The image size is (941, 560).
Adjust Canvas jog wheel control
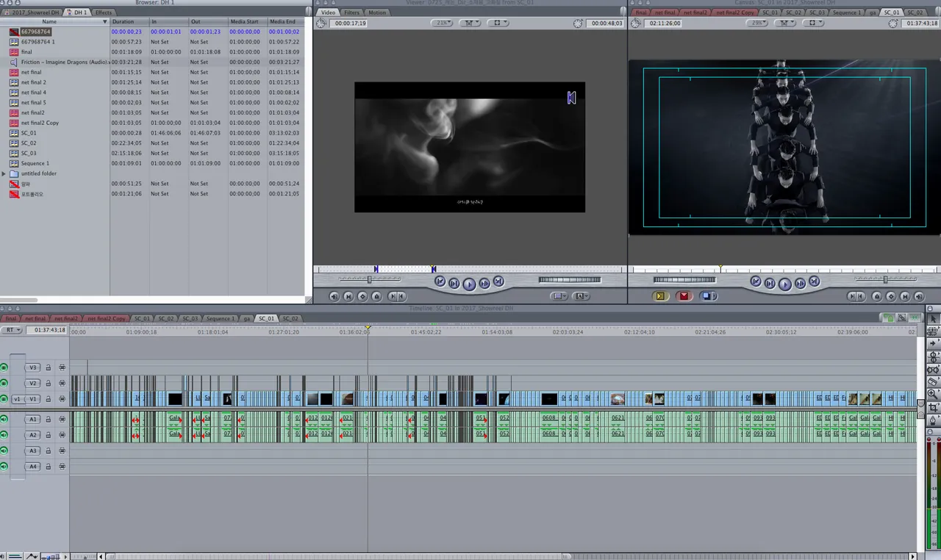tap(685, 279)
